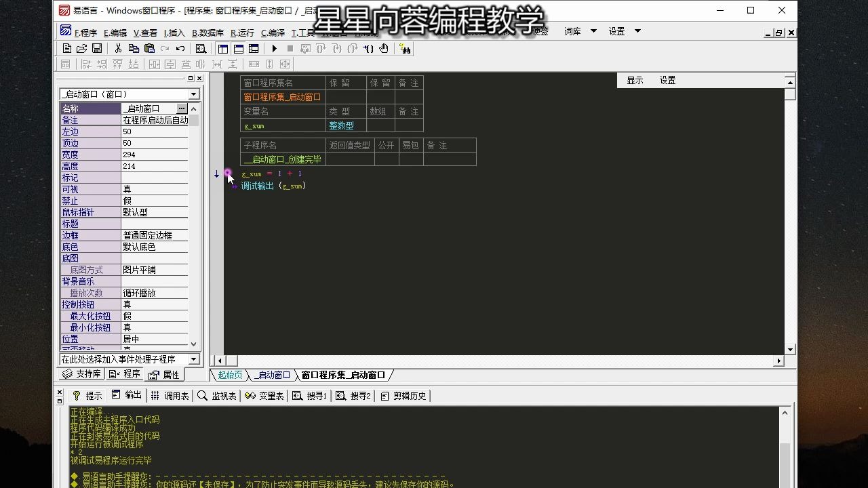
Task: Expand the event handler dropdown at panel bottom
Action: click(193, 359)
